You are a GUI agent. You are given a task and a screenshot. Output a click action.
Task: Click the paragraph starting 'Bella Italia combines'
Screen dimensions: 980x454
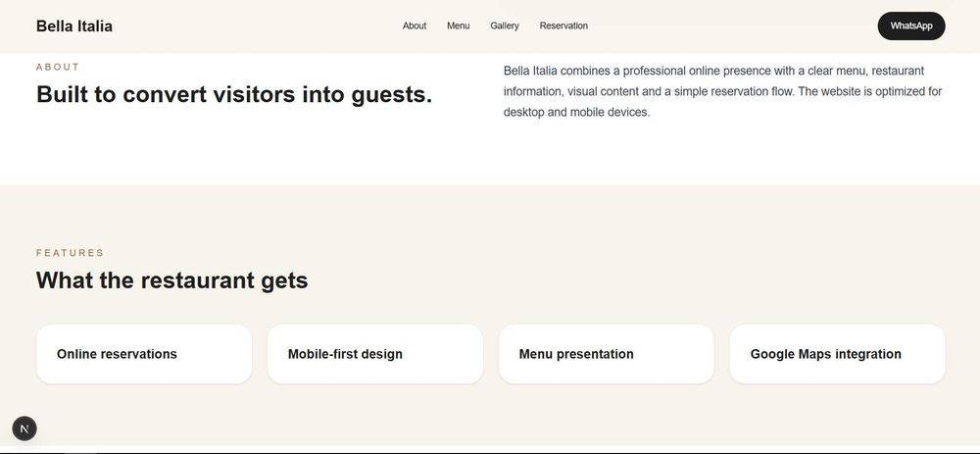click(722, 91)
